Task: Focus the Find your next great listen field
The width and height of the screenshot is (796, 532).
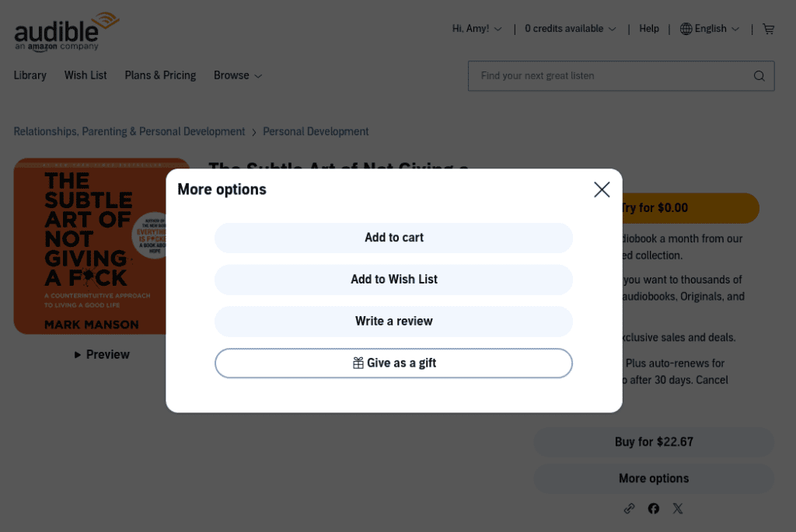Action: [x=614, y=76]
